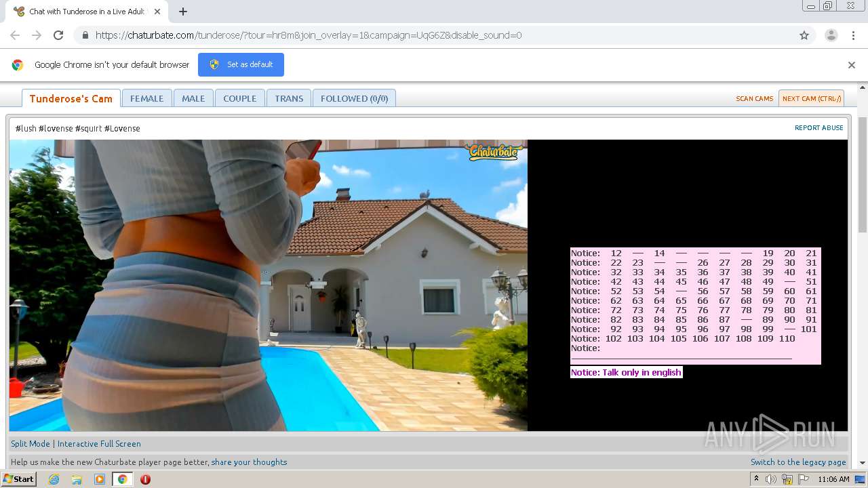Switch to the MALE tab

(193, 98)
